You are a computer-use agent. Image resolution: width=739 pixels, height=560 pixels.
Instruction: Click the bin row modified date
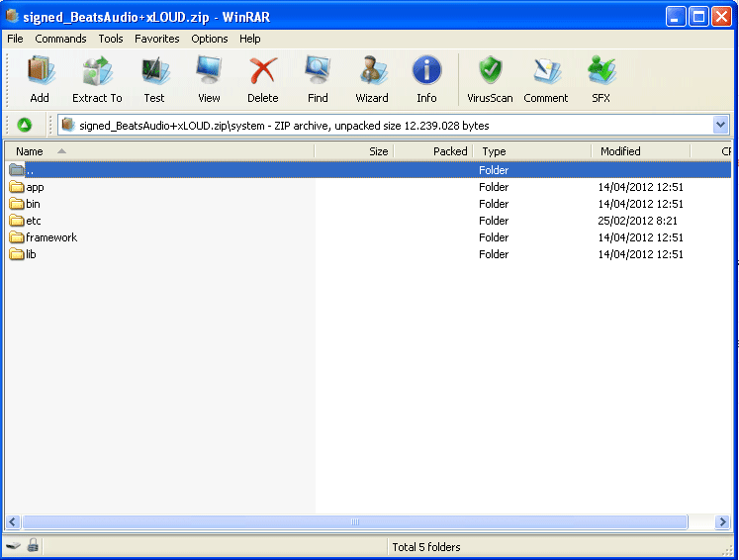point(640,204)
